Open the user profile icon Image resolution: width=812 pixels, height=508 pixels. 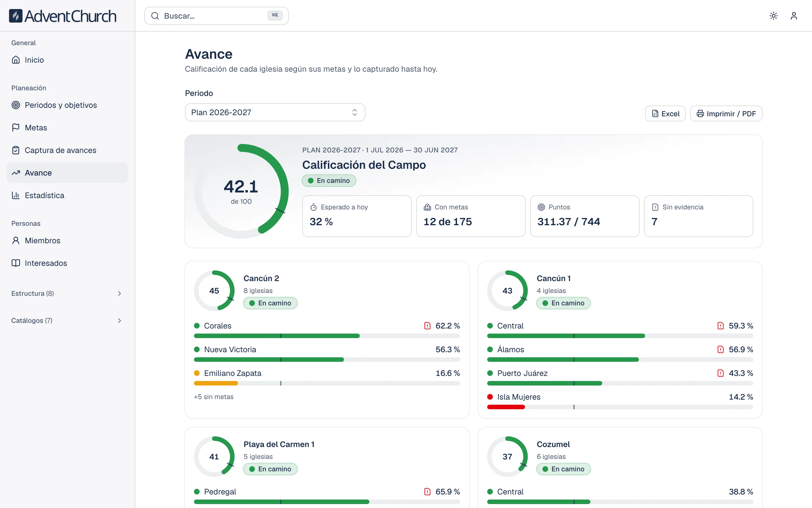tap(794, 16)
